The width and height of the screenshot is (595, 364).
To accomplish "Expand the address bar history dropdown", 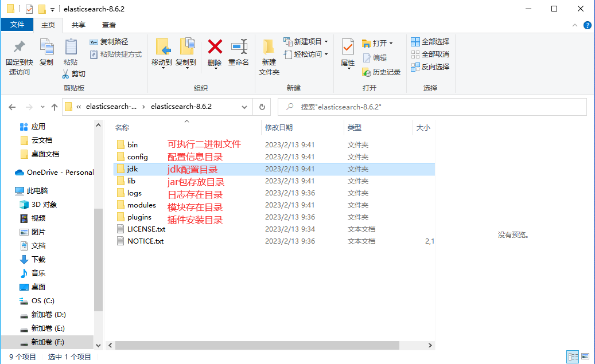I will click(x=244, y=107).
